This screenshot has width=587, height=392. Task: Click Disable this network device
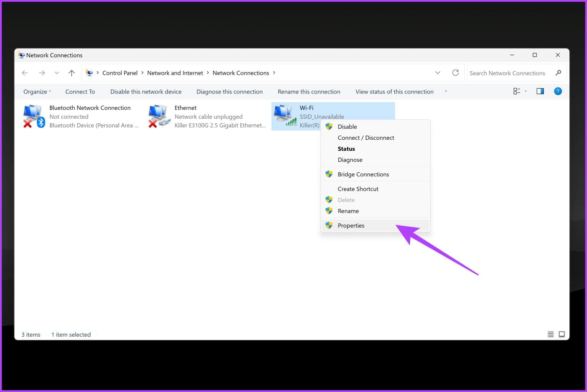point(146,91)
